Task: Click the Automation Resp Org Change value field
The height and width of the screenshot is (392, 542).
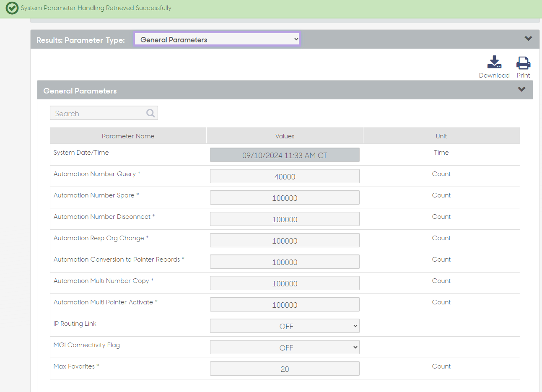Action: pyautogui.click(x=285, y=240)
